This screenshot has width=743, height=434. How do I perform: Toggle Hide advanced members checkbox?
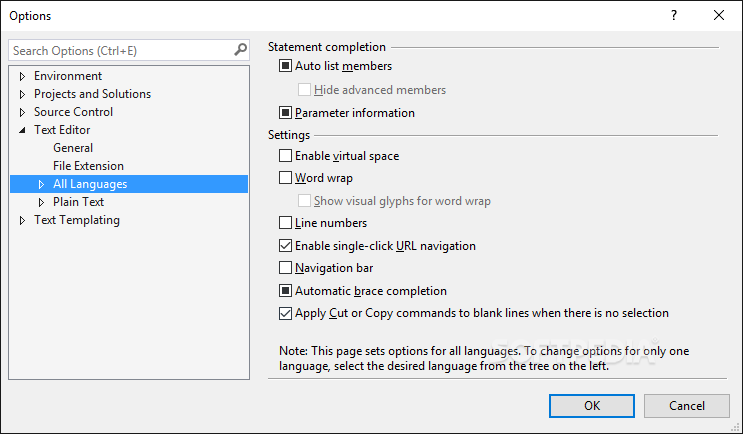click(304, 90)
